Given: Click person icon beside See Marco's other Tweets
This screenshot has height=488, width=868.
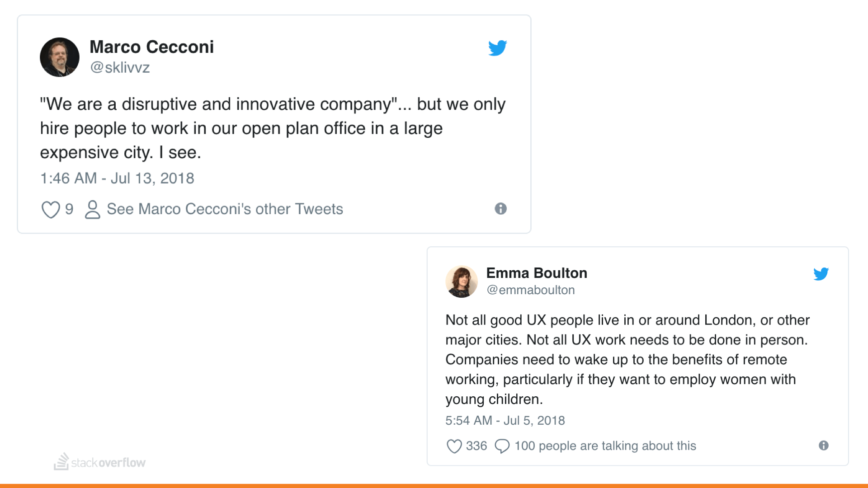Looking at the screenshot, I should (x=93, y=210).
